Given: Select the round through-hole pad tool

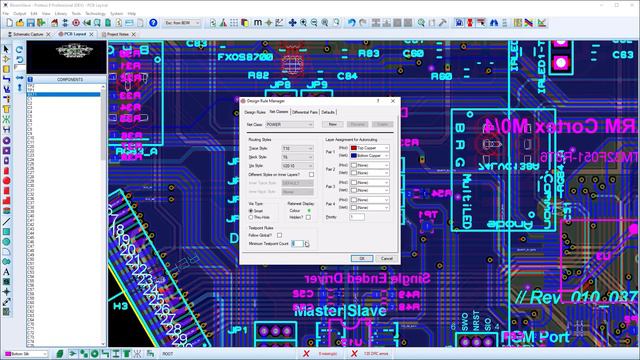Looking at the screenshot, I should [x=6, y=140].
